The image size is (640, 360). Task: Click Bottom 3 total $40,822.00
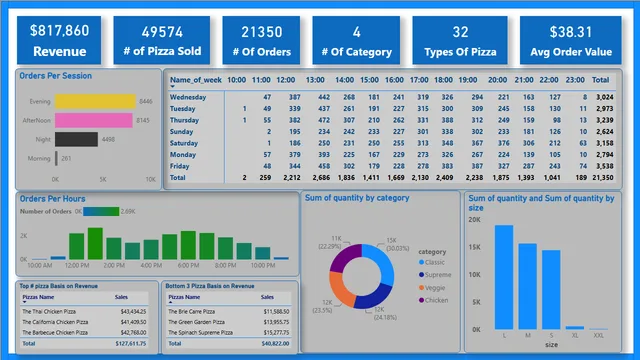pyautogui.click(x=276, y=344)
